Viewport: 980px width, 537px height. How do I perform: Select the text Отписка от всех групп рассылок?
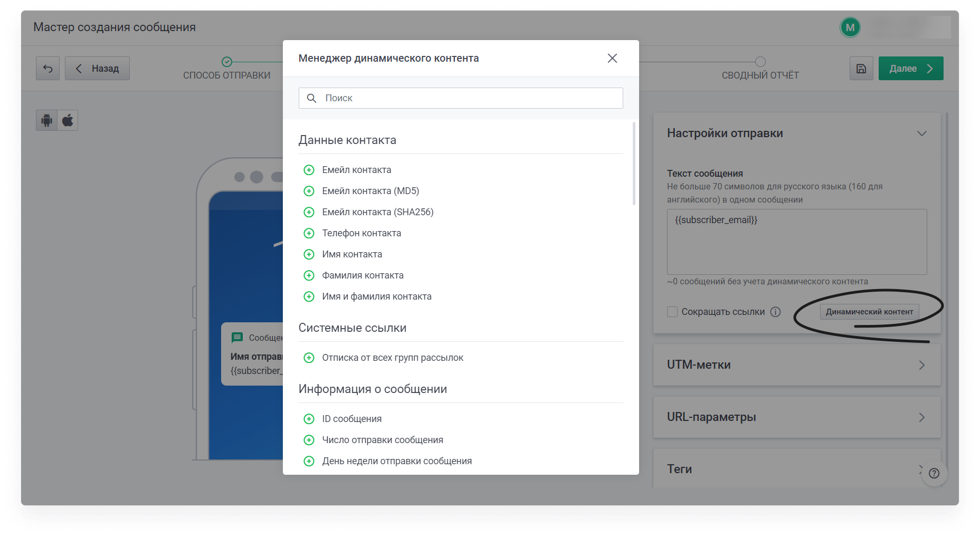[x=393, y=358]
